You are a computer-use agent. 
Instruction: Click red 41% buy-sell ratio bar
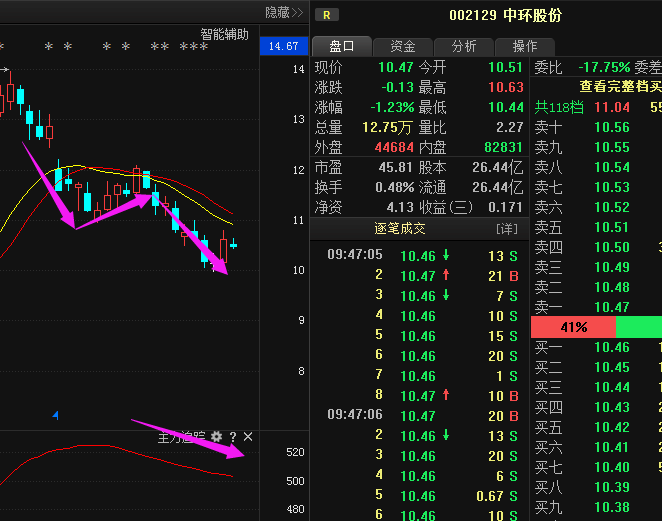pos(573,327)
